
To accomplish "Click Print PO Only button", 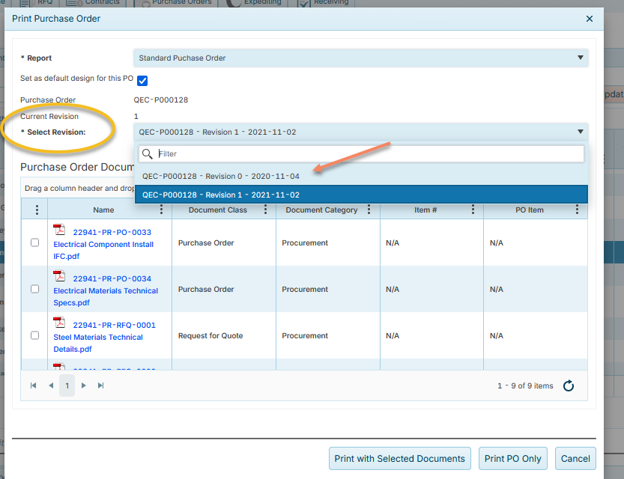I will 513,458.
